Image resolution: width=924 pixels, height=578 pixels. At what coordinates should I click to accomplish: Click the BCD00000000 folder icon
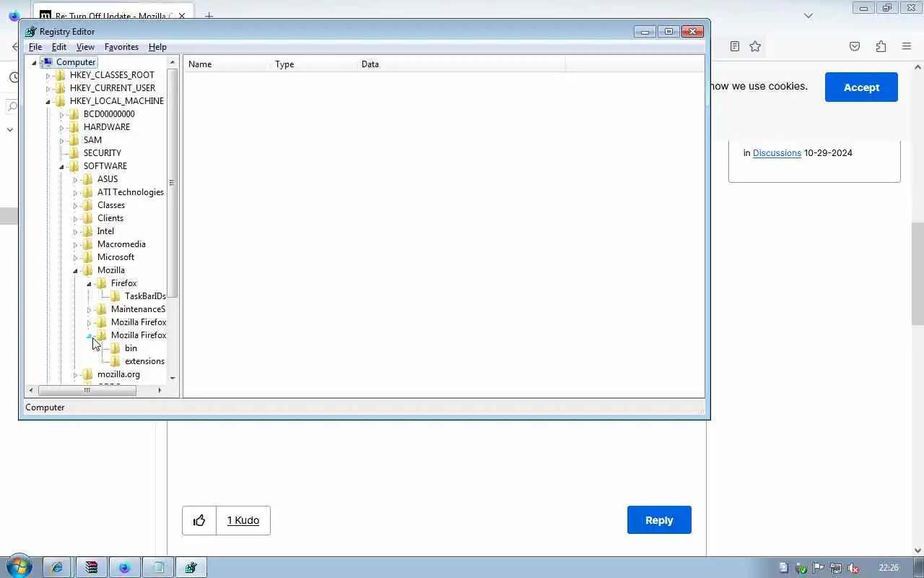point(74,114)
